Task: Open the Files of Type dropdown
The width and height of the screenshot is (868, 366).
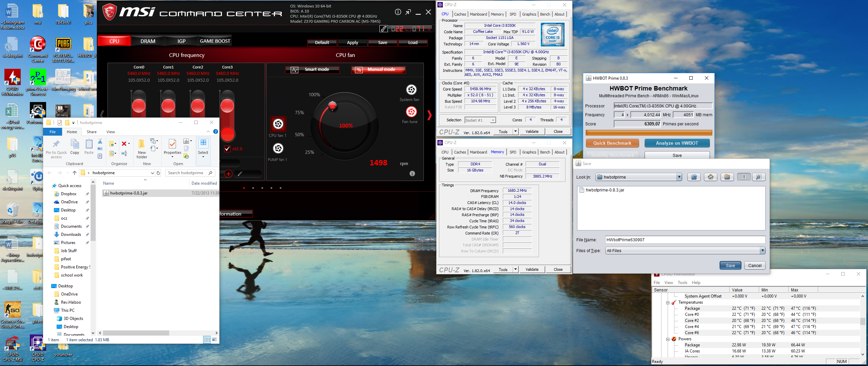Action: (762, 251)
